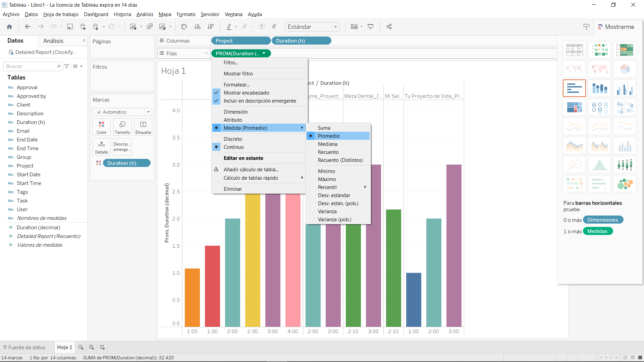Open the Etiqueta marks card
Viewport: 644px width, 362px height.
click(143, 127)
